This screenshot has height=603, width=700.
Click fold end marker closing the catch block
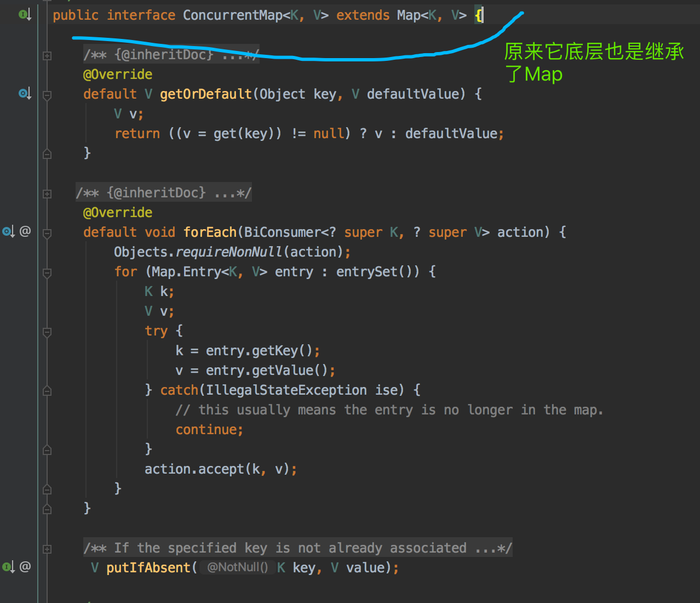[47, 450]
